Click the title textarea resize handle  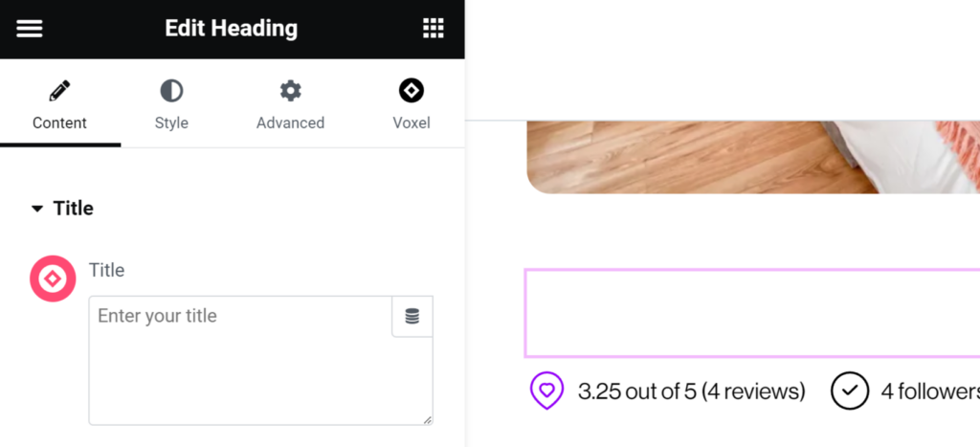tap(427, 419)
